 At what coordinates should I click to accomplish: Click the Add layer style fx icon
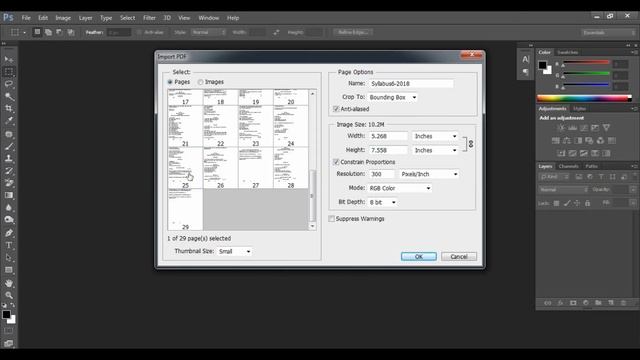pos(560,302)
